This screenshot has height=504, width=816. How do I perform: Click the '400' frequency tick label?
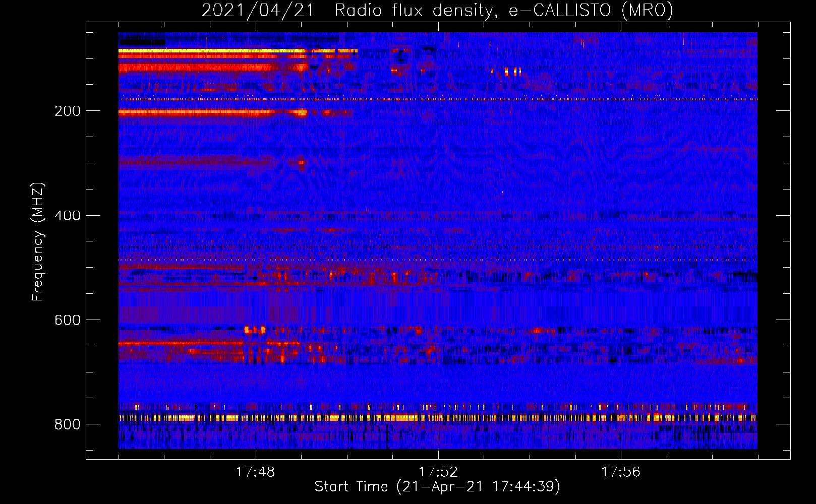tap(68, 216)
